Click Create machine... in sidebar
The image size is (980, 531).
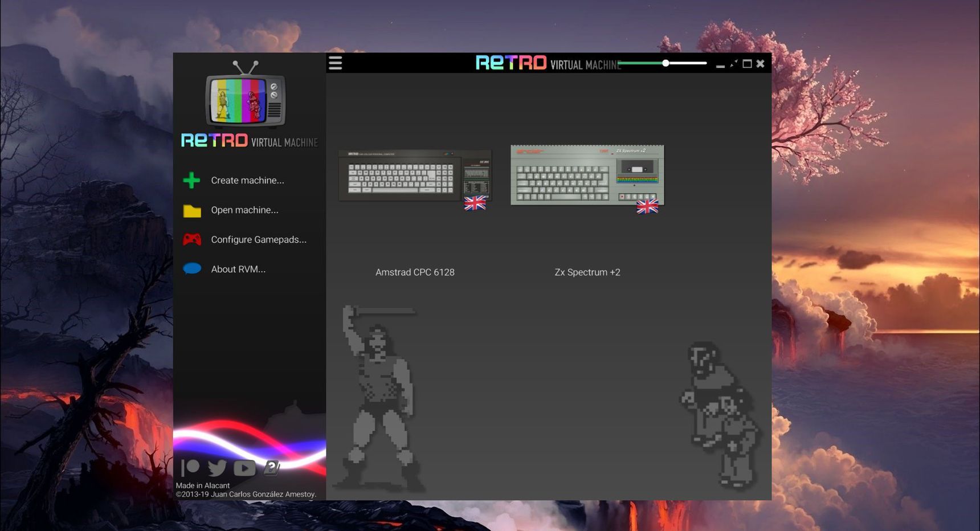pyautogui.click(x=234, y=181)
